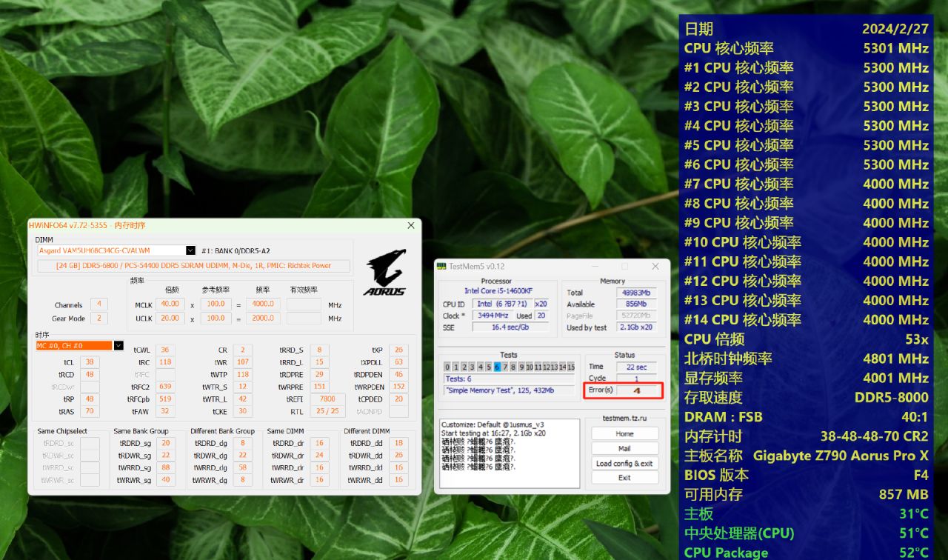Close the HWiNFO64 memory timings window
The width and height of the screenshot is (948, 560).
(411, 225)
